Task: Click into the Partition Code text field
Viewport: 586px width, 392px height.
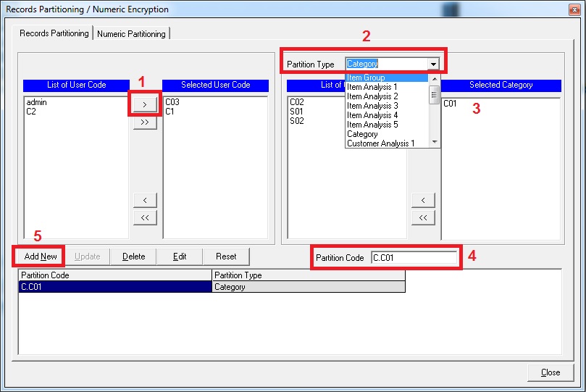Action: point(414,257)
